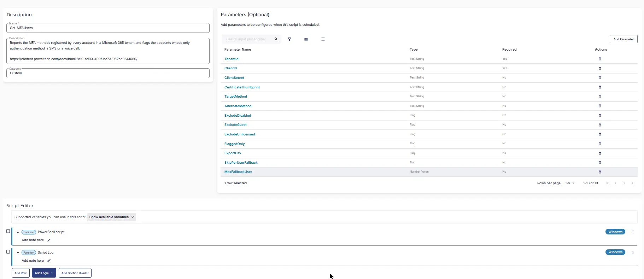Screen dimensions: 644x279
Task: Expand the Show available variables dropdown
Action: tap(112, 217)
